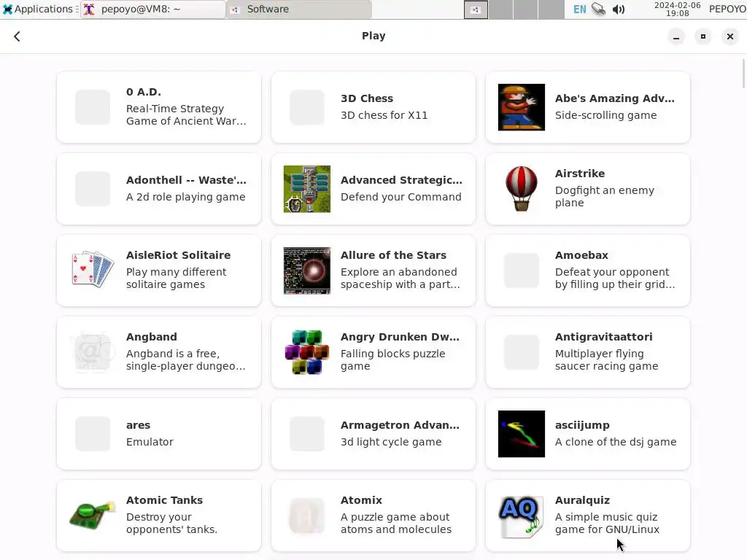This screenshot has width=747, height=560.
Task: Go back using the back arrow
Action: pos(18,36)
